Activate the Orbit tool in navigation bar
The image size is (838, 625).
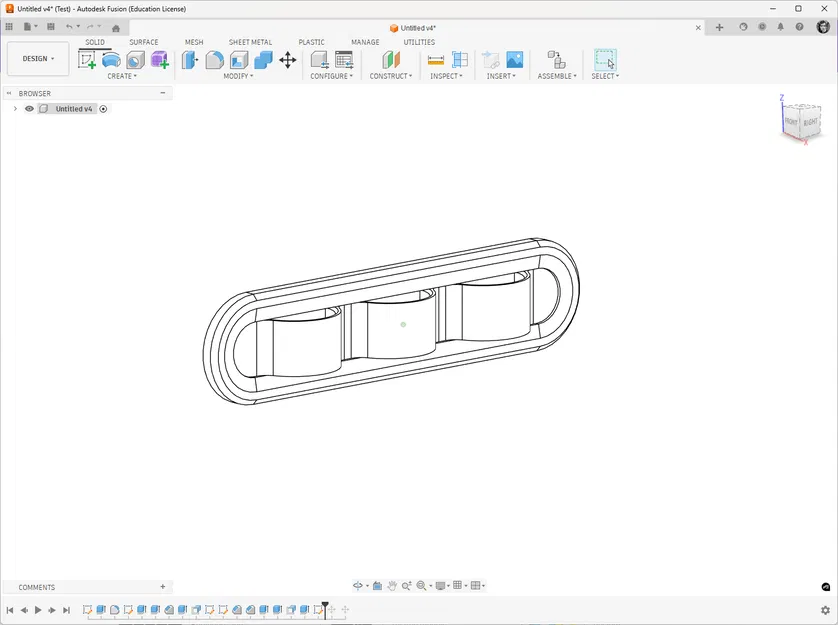[358, 586]
